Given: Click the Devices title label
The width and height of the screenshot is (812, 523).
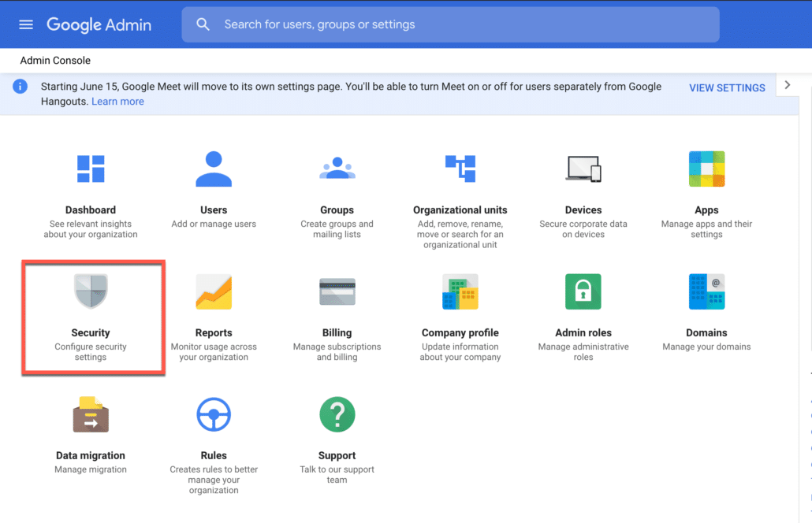Looking at the screenshot, I should (x=583, y=210).
